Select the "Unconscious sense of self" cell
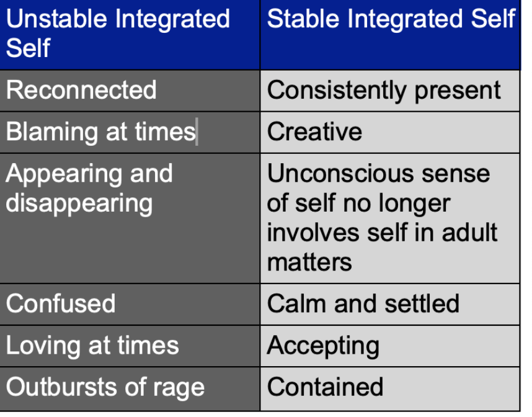This screenshot has height=417, width=532. pyautogui.click(x=391, y=218)
